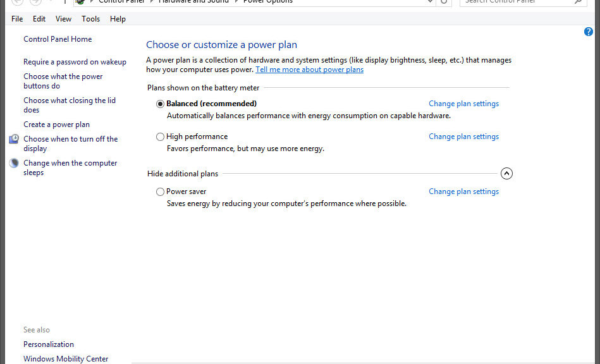The height and width of the screenshot is (364, 600).
Task: Click the back navigation arrow
Action: click(x=17, y=2)
